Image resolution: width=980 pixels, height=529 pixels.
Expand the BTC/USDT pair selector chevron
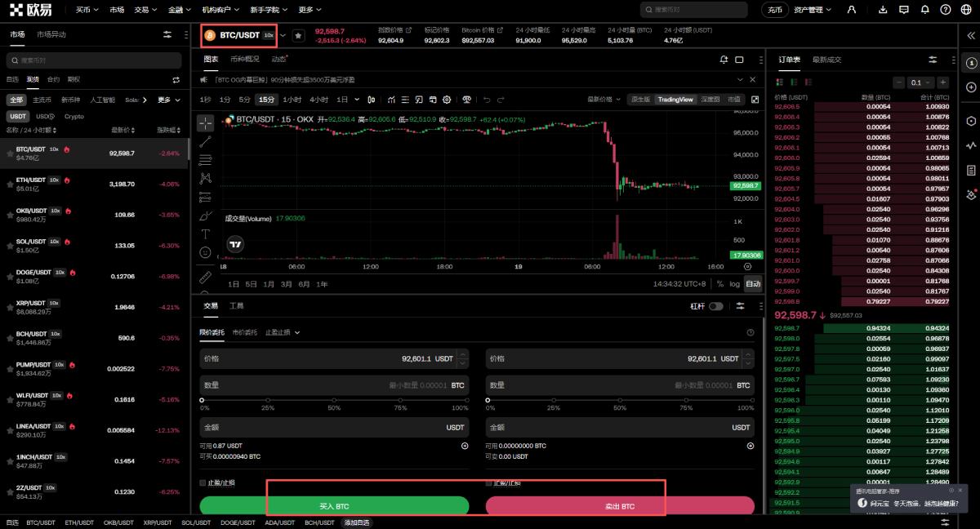283,36
